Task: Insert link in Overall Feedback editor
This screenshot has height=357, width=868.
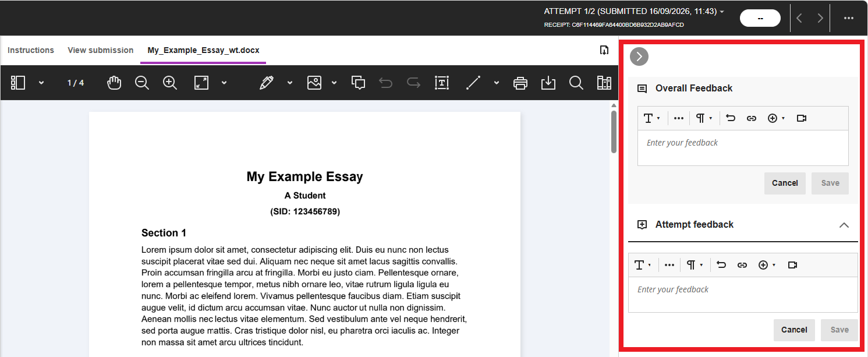Action: coord(752,118)
